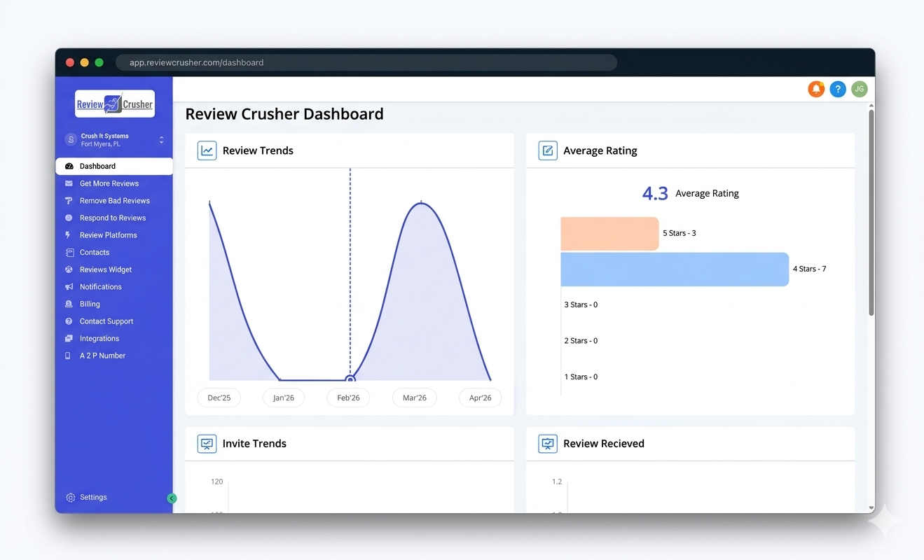
Task: Open Remove Bad Reviews page
Action: tap(114, 201)
